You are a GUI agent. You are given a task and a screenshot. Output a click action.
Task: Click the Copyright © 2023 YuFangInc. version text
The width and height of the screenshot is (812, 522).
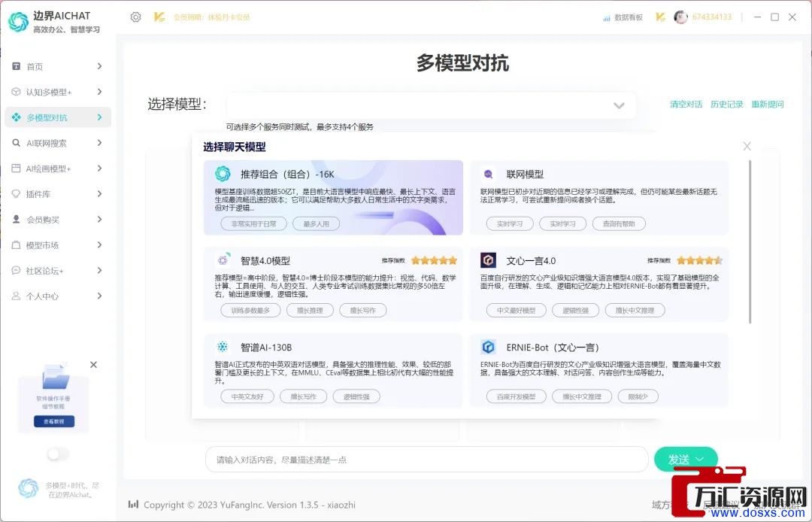250,505
